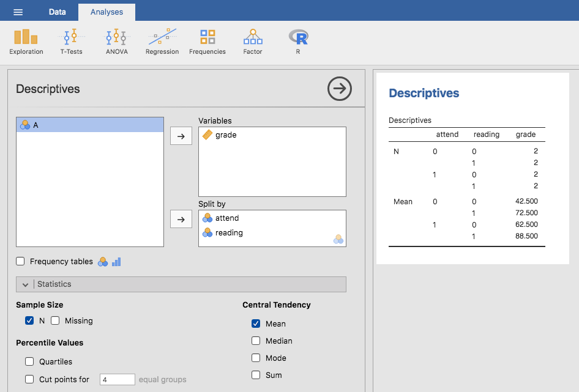Enable the Quartiles checkbox
The width and height of the screenshot is (579, 392).
29,361
